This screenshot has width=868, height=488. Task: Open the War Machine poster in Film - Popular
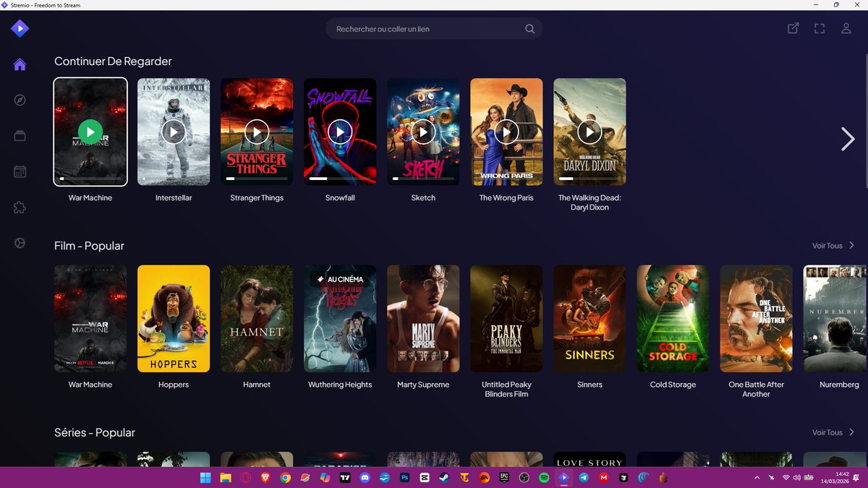click(x=90, y=319)
